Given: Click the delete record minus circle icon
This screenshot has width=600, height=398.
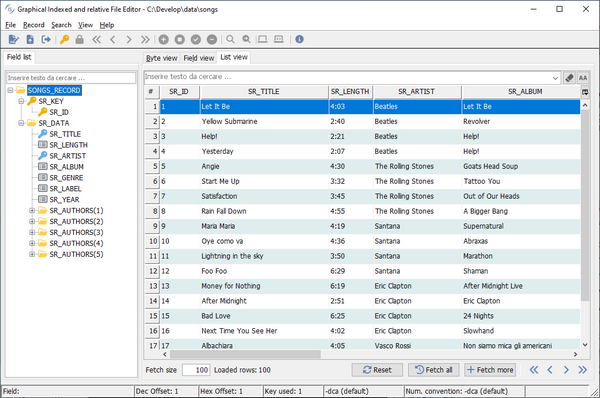Looking at the screenshot, I should click(x=212, y=39).
